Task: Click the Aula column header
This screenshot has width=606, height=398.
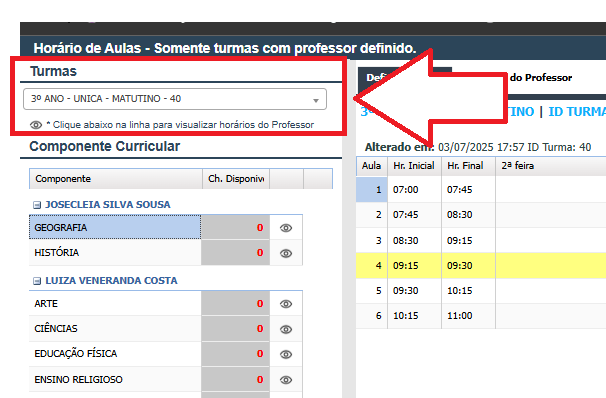Action: (371, 166)
